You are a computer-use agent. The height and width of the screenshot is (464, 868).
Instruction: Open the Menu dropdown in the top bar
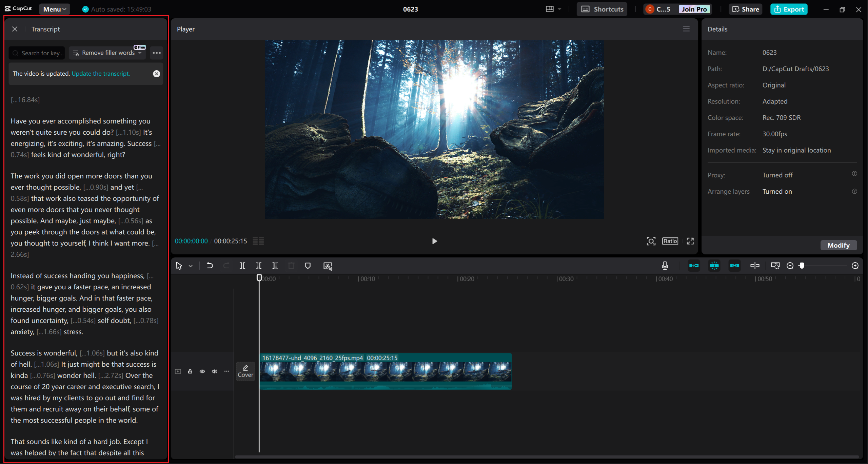54,9
